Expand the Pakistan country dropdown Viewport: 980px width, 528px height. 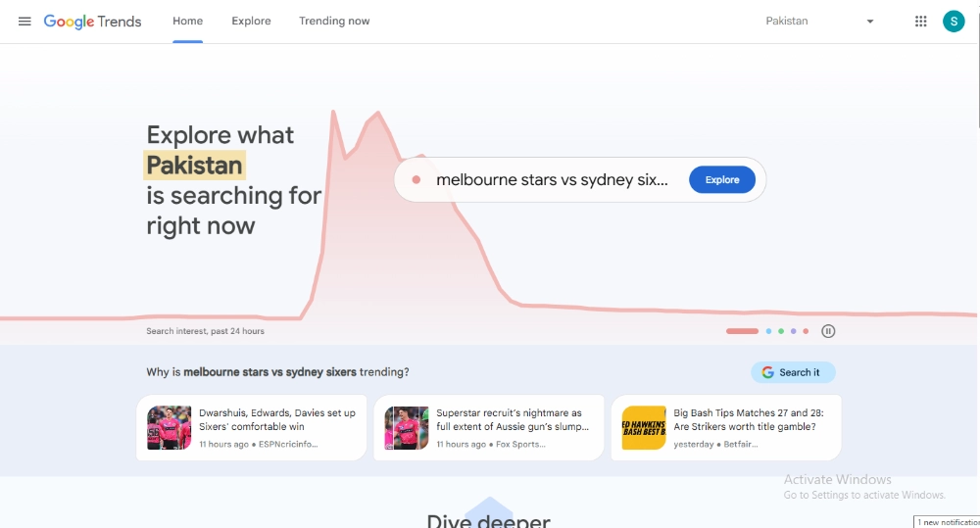[819, 22]
